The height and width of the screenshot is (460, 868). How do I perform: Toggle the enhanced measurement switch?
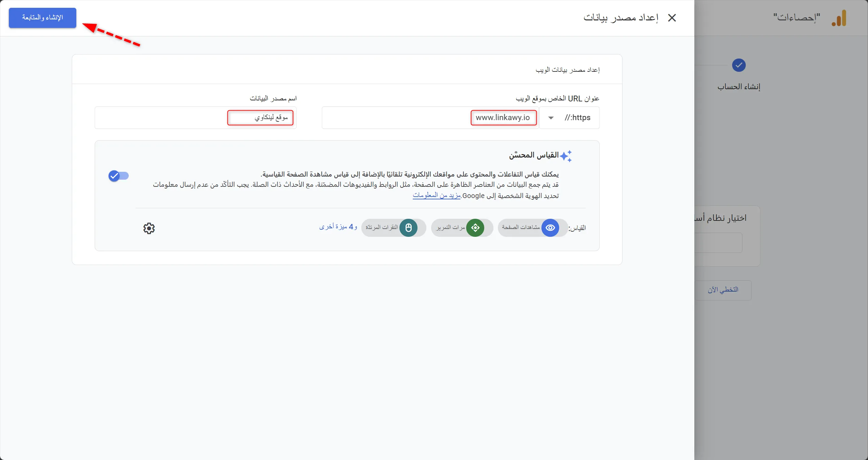coord(119,176)
